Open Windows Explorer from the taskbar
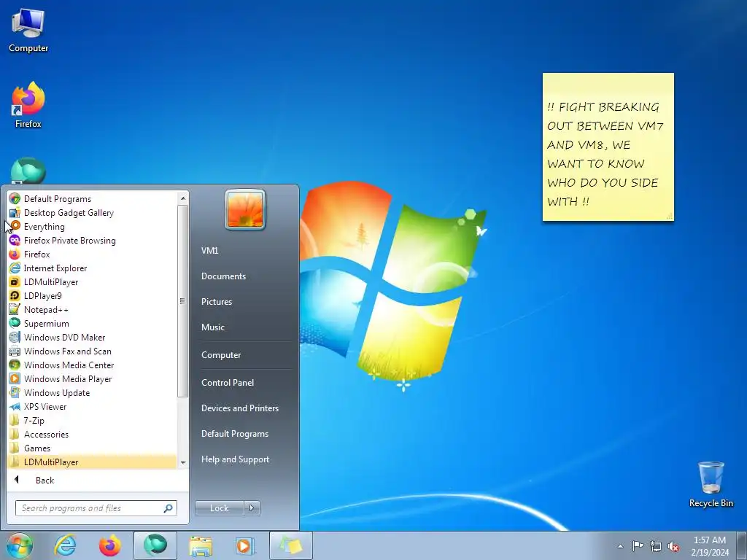Viewport: 747px width, 560px height. [x=201, y=545]
